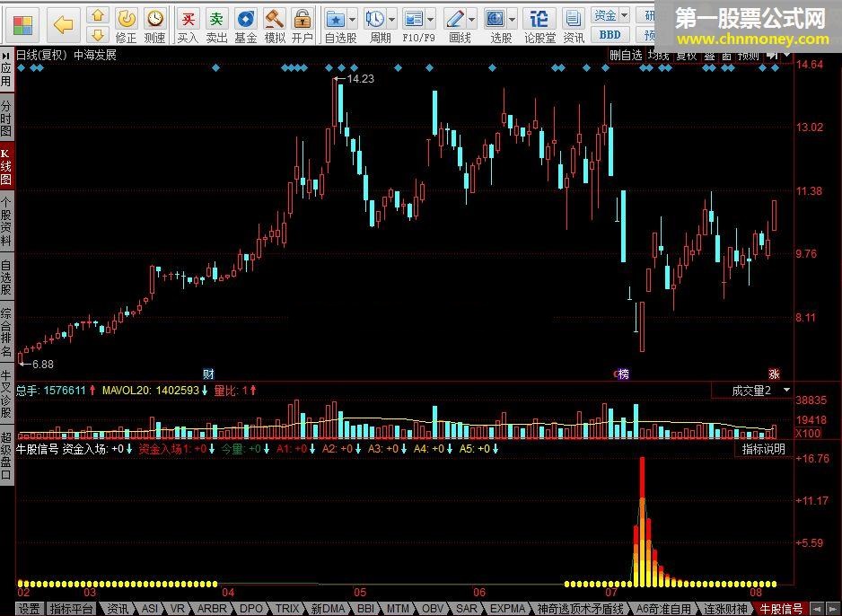Viewport: 842px width, 616px height.
Task: Open the 自选股 watchlist folder icon
Action: (x=336, y=20)
